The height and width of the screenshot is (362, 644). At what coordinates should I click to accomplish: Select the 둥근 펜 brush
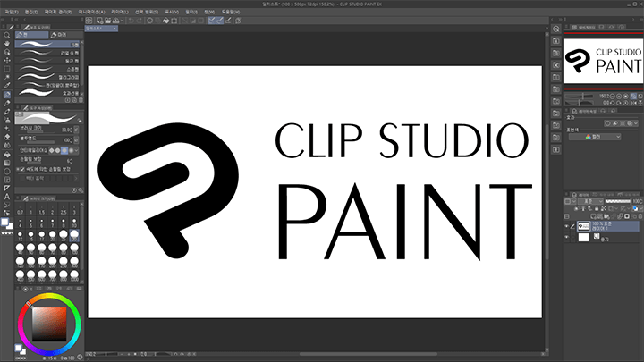47,61
